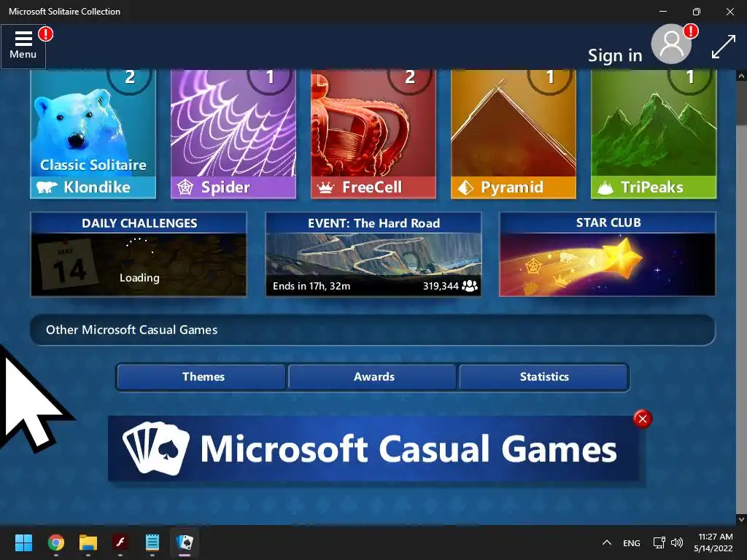Screen dimensions: 747x560
Task: Minimize the Solitaire Collection window
Action: pos(662,12)
